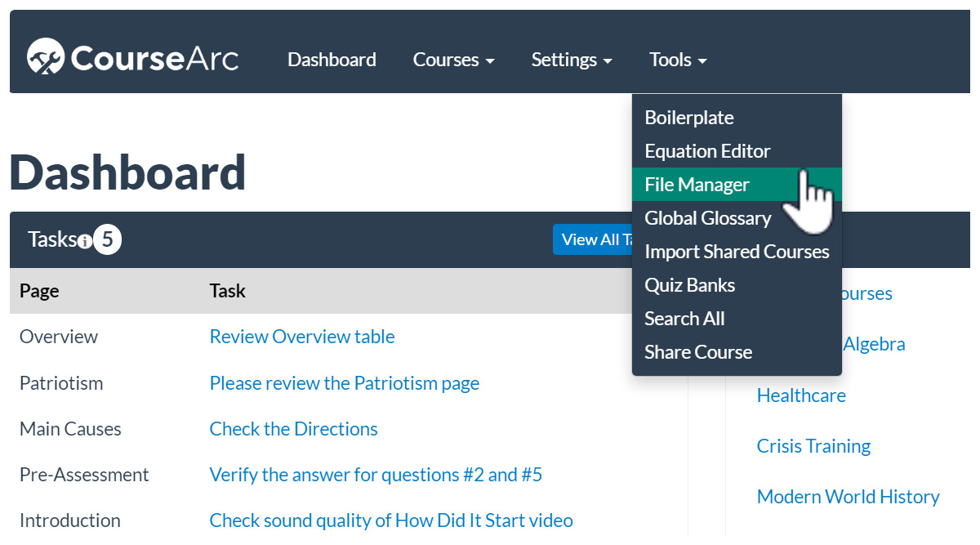Click the Introduction page cell
Viewport: 980px width, 545px height.
point(70,520)
